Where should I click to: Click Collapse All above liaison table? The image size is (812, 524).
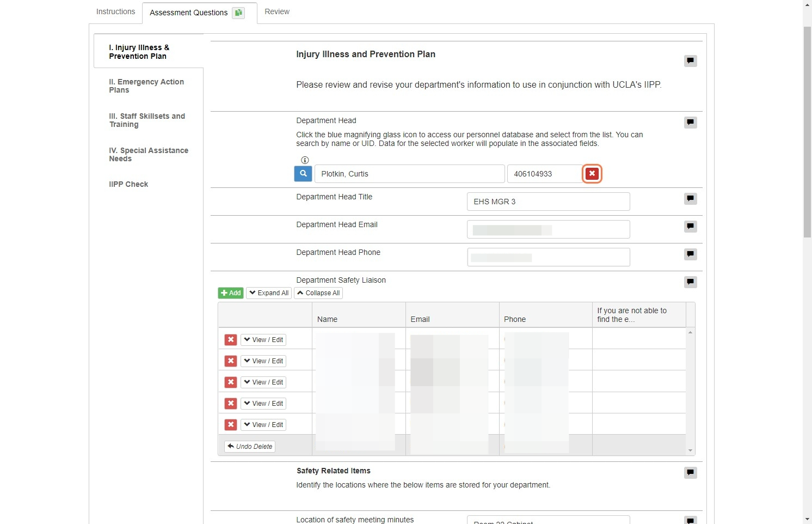point(318,293)
